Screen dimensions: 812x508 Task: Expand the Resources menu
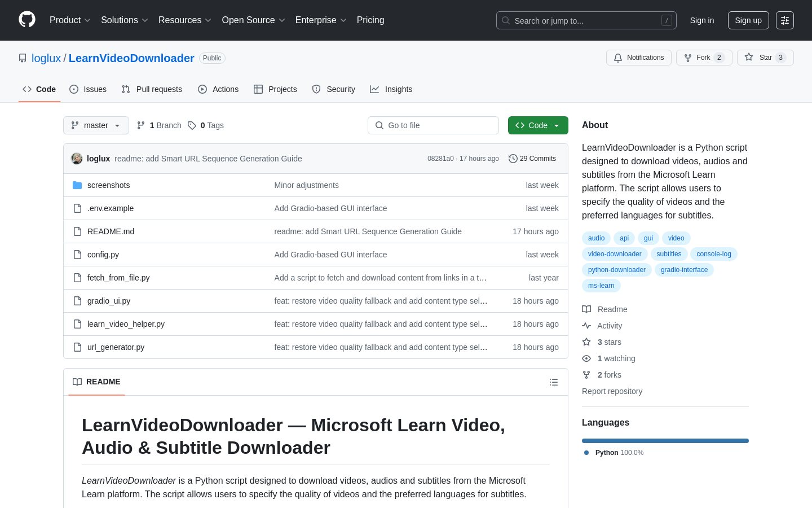pos(185,20)
